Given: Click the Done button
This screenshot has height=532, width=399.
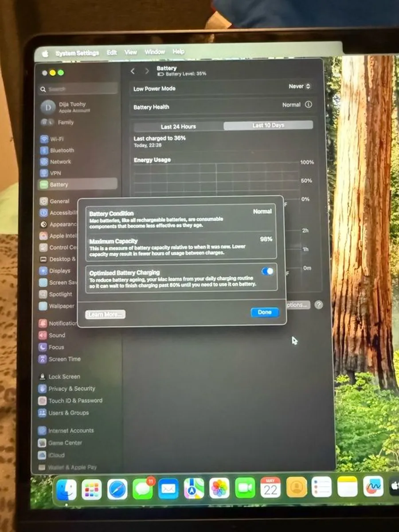Looking at the screenshot, I should tap(265, 312).
